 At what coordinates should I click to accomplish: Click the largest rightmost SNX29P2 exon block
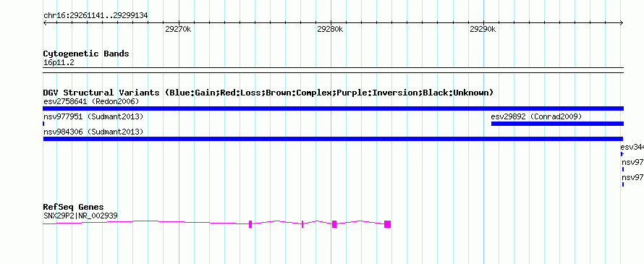[x=387, y=224]
